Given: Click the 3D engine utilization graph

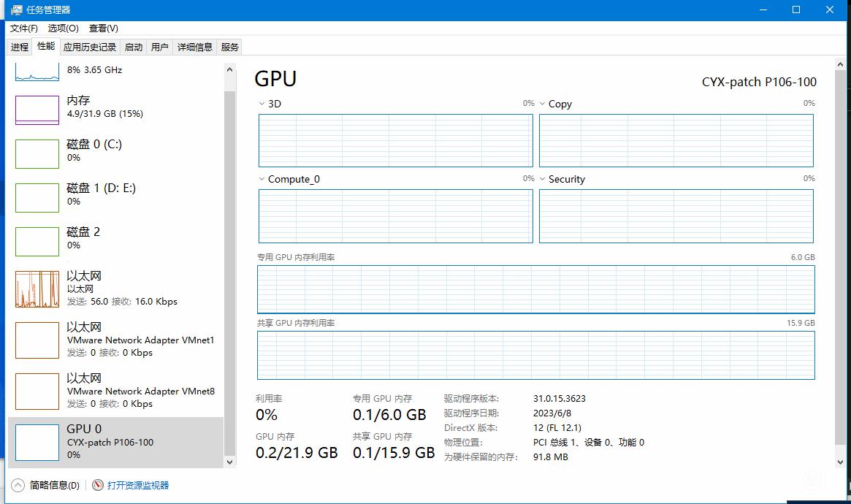Looking at the screenshot, I should point(396,140).
